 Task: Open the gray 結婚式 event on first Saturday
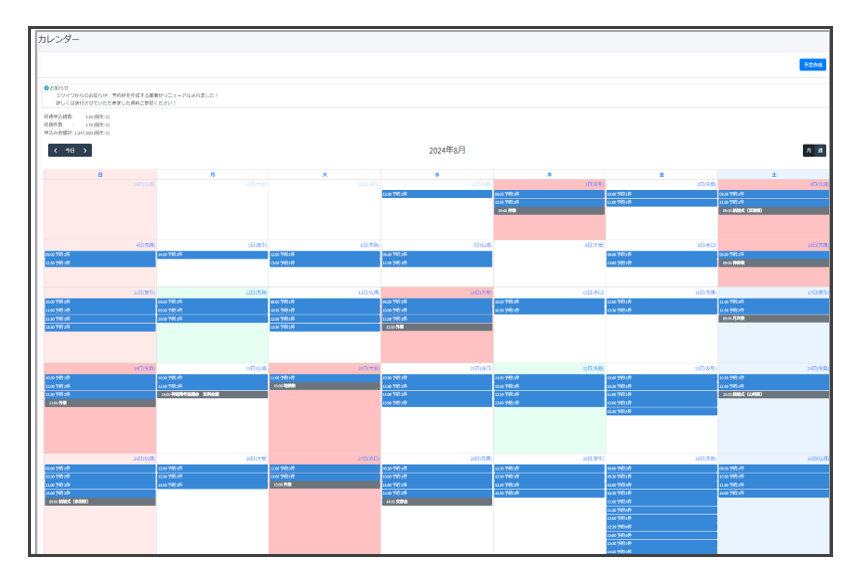click(x=773, y=211)
